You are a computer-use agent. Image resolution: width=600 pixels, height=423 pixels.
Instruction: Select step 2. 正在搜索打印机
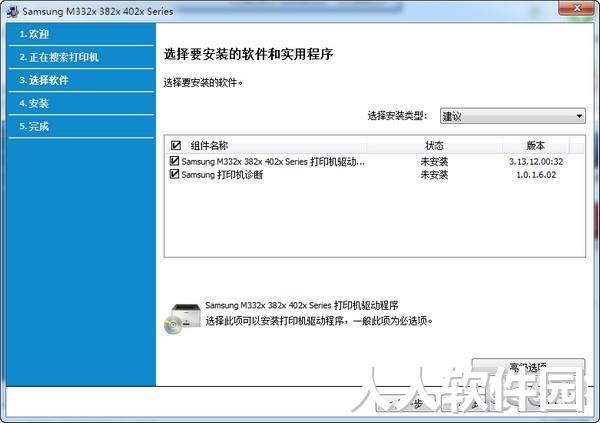[81, 57]
